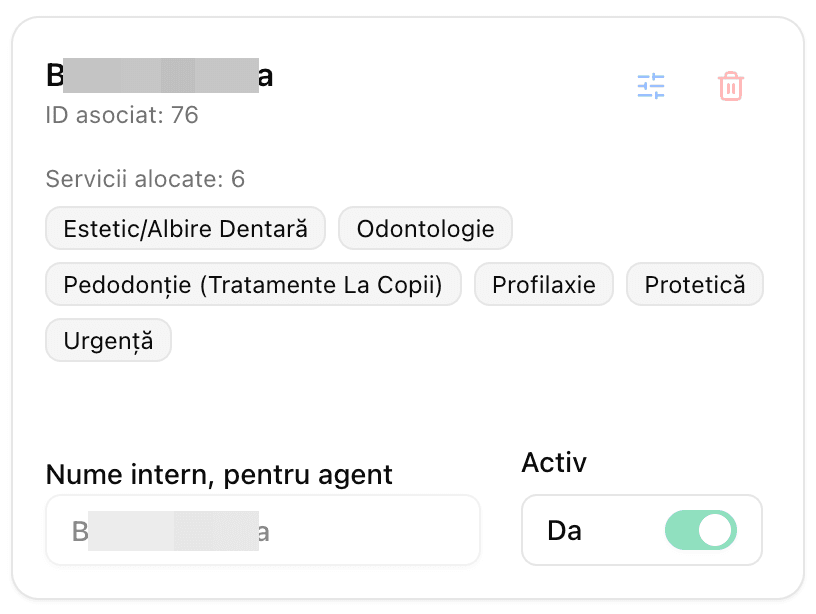Click the Estetic/Albire Dentară tag
Image resolution: width=816 pixels, height=614 pixels.
tap(184, 228)
